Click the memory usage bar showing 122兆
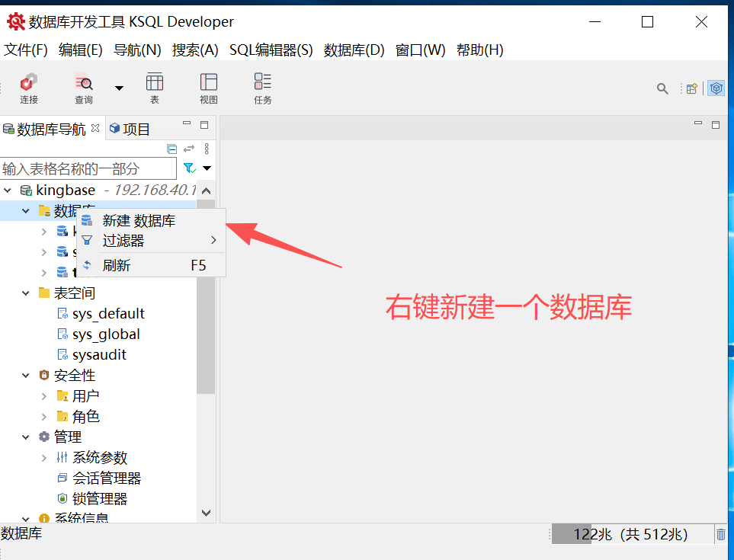 point(634,534)
